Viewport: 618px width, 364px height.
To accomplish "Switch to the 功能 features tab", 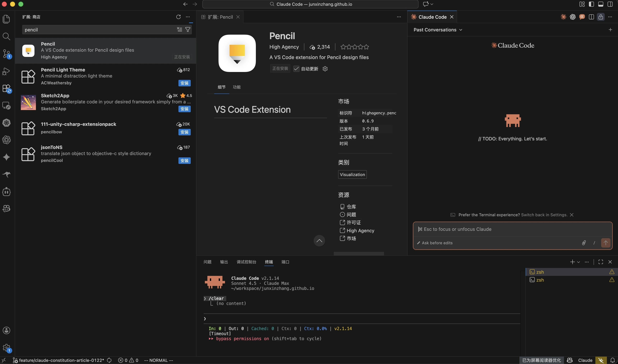I will click(236, 87).
